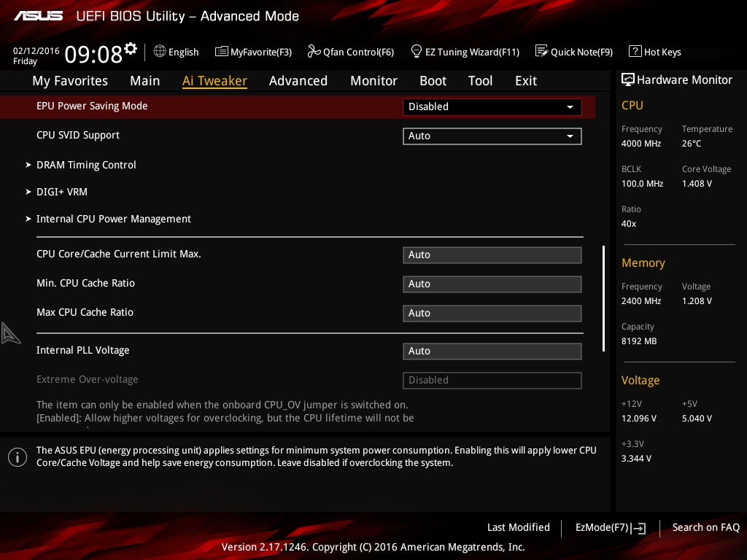Click the 09:08 clock time

tap(93, 54)
